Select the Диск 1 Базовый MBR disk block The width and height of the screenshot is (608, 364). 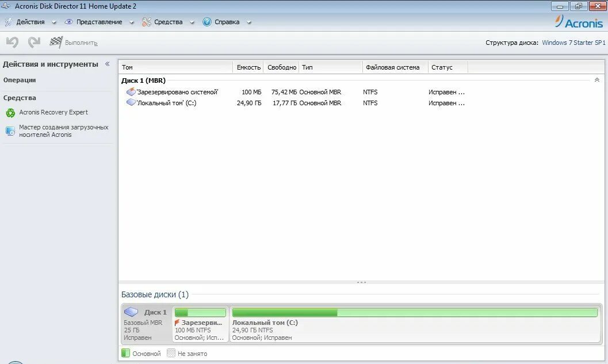[x=146, y=324]
